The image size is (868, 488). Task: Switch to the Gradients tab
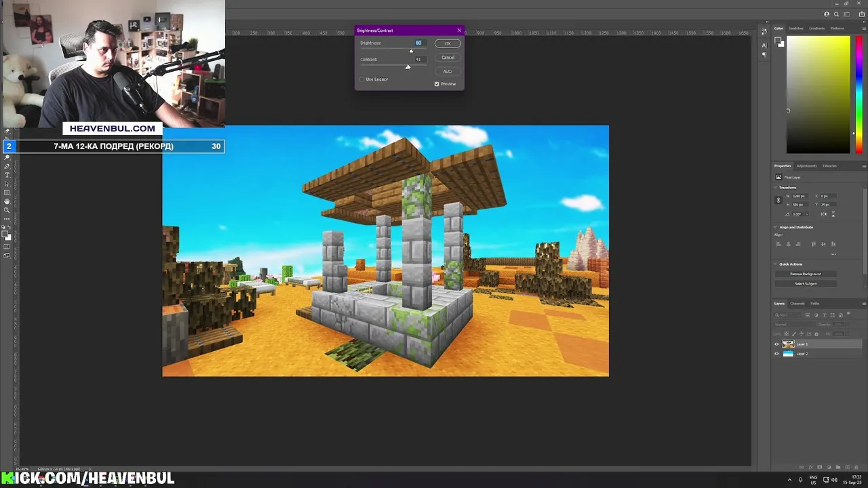(817, 28)
